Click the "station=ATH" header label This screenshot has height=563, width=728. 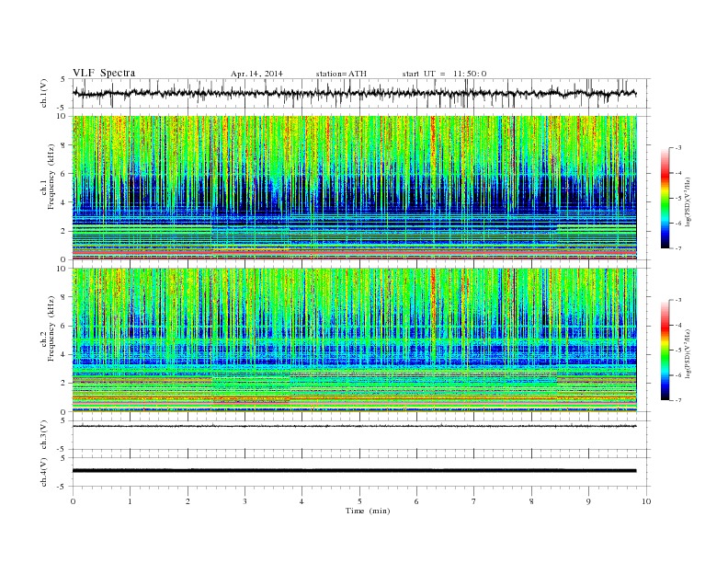(341, 74)
